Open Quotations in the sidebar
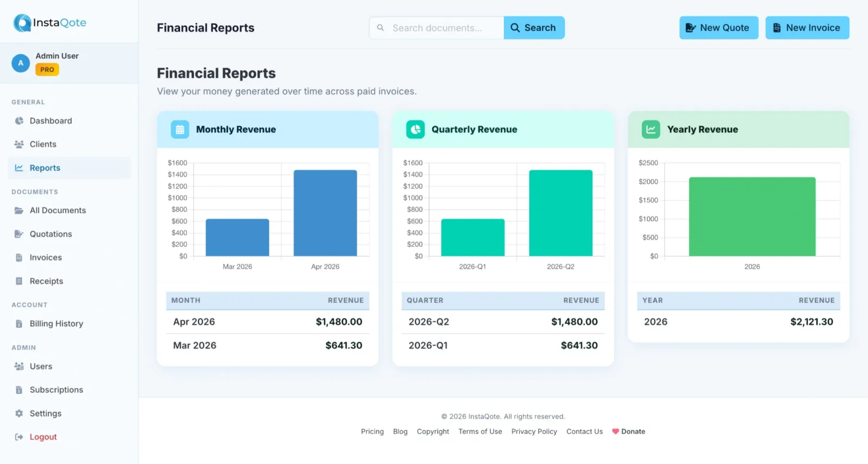Viewport: 868px width, 464px height. [50, 234]
